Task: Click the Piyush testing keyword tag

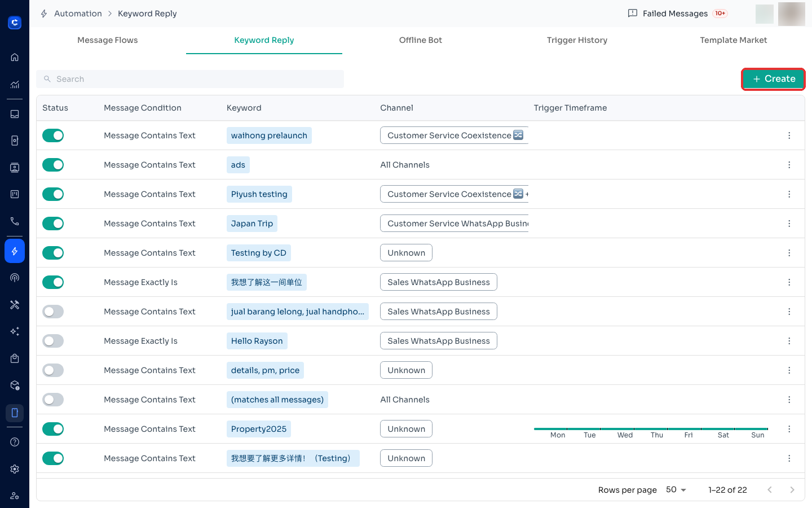Action: pyautogui.click(x=259, y=194)
